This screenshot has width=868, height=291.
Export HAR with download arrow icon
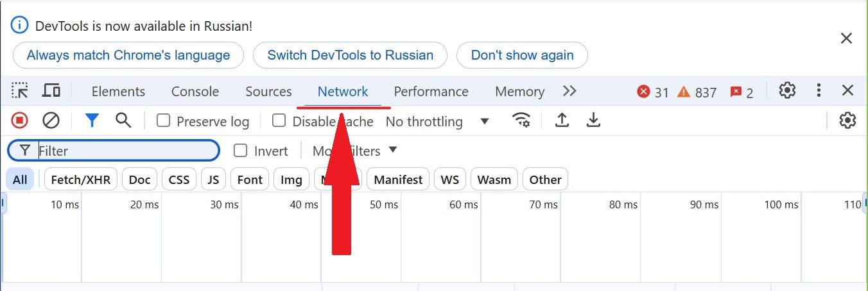[x=594, y=121]
